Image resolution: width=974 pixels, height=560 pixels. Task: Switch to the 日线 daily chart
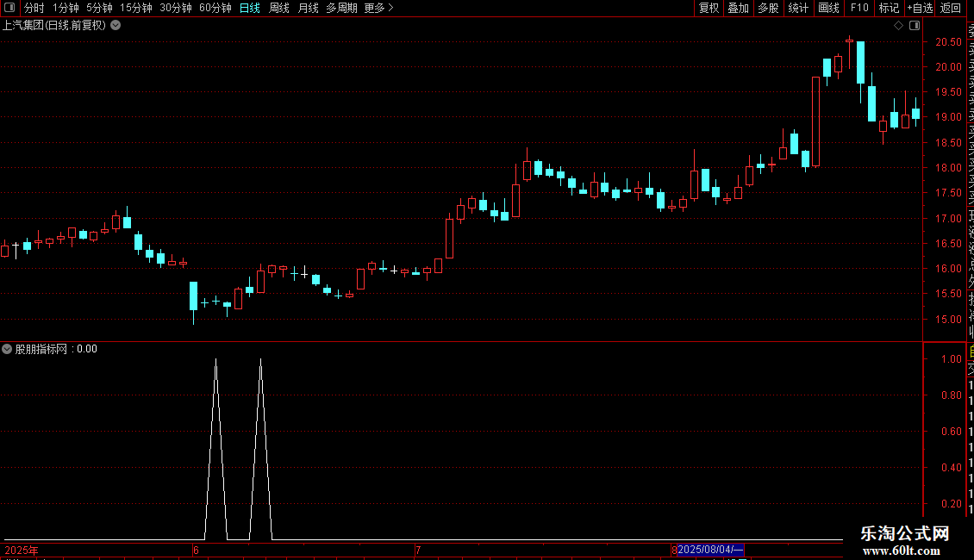point(250,8)
